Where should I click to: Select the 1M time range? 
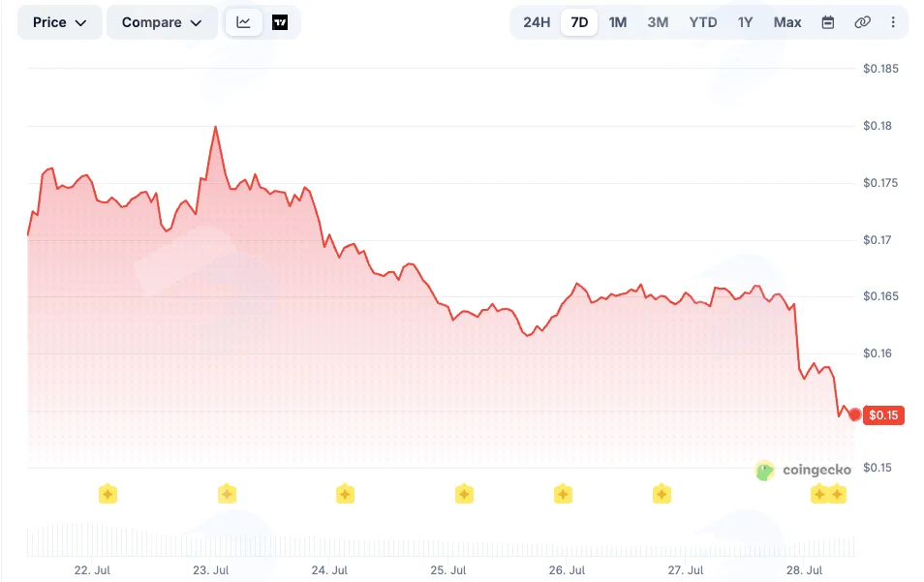pyautogui.click(x=618, y=22)
